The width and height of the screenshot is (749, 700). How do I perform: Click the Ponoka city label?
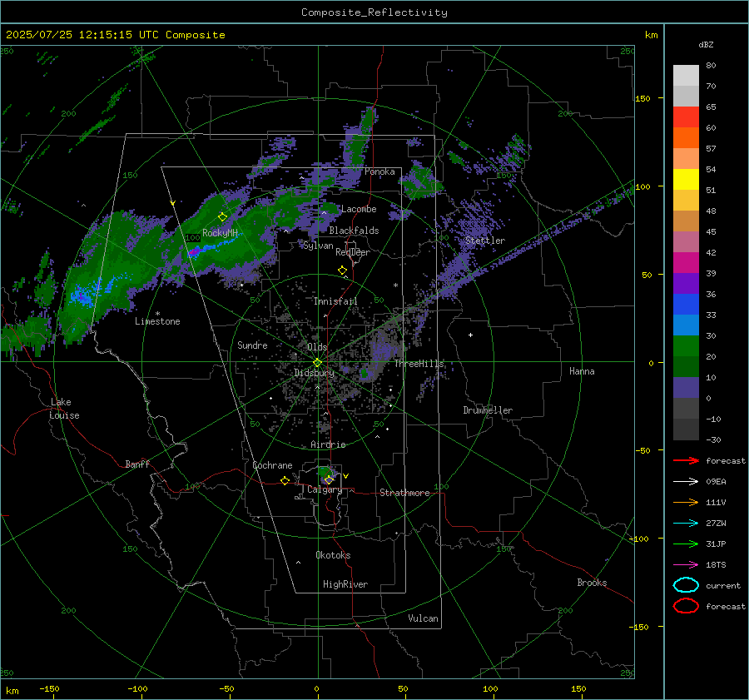tap(379, 171)
